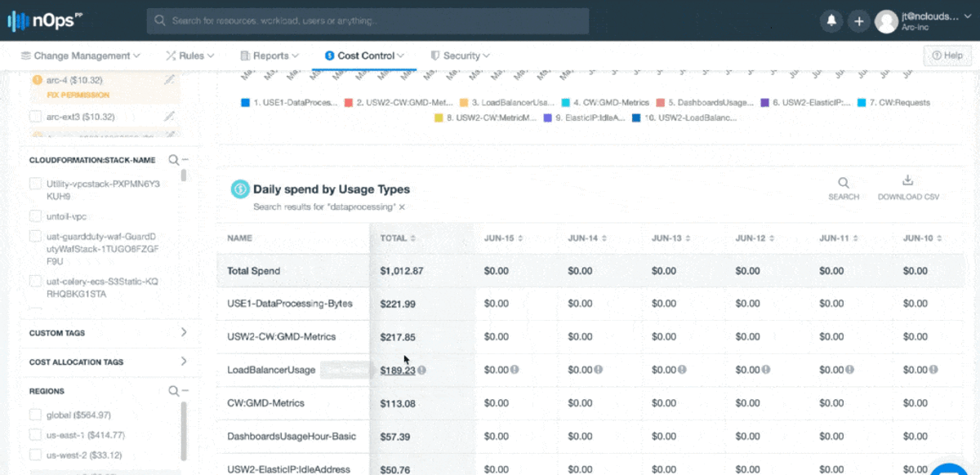The width and height of the screenshot is (980, 475).
Task: Click the search icon beside CloudFormation:Stack-Name
Action: (173, 160)
